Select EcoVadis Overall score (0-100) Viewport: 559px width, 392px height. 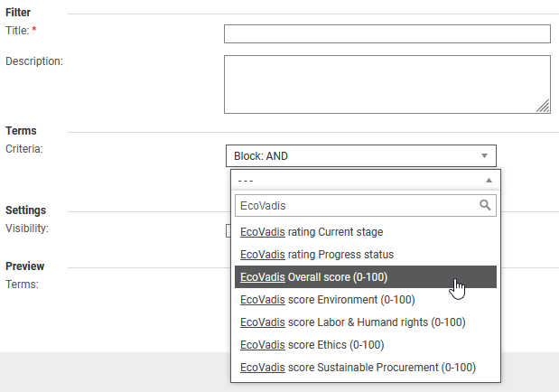(314, 277)
